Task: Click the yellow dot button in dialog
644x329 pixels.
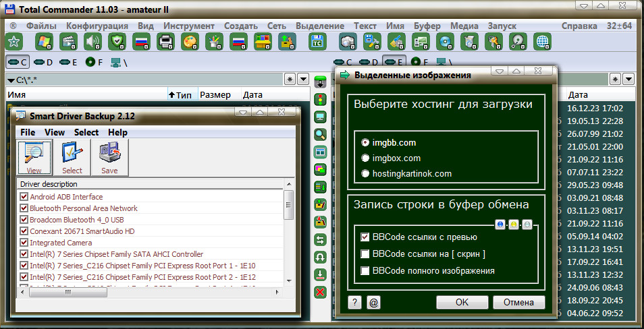Action: (514, 225)
